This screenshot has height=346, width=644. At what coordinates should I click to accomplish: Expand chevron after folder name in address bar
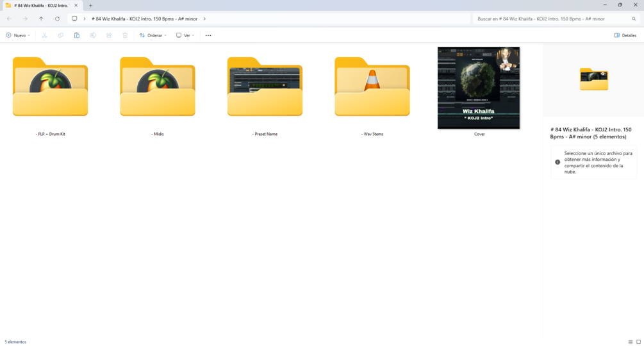(204, 19)
